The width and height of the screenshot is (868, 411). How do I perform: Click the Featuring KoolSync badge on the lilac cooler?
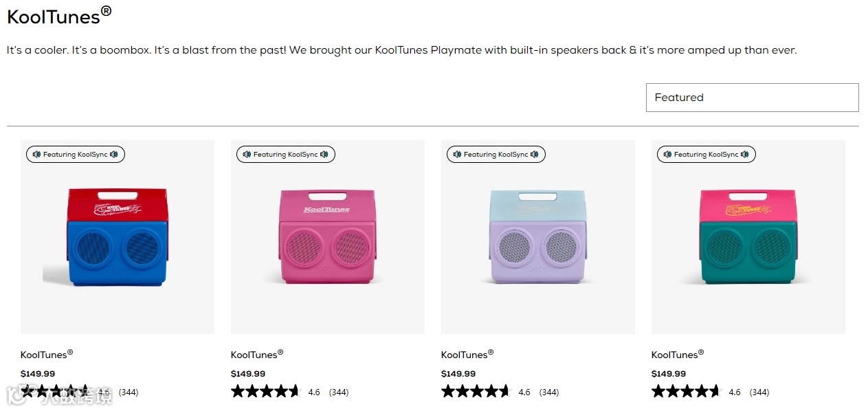pos(496,155)
